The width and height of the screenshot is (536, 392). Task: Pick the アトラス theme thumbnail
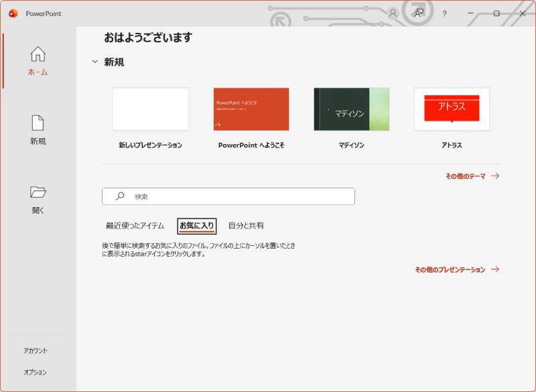(x=452, y=109)
